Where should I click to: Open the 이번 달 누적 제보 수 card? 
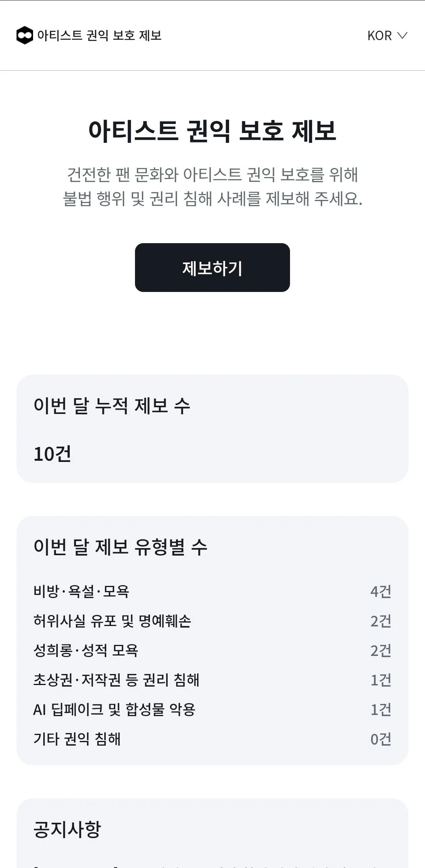tap(213, 428)
